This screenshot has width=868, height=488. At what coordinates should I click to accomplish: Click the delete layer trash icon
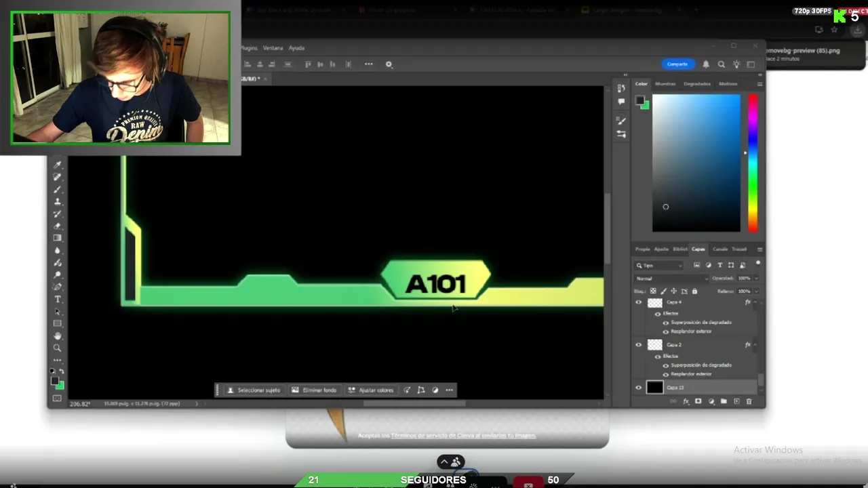[749, 401]
